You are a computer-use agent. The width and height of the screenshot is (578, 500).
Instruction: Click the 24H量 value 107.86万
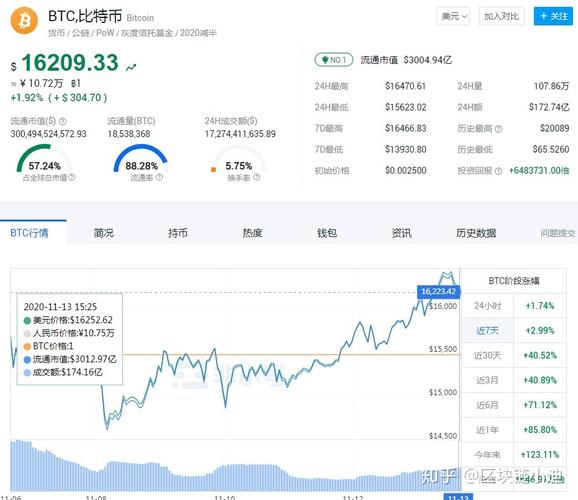551,86
